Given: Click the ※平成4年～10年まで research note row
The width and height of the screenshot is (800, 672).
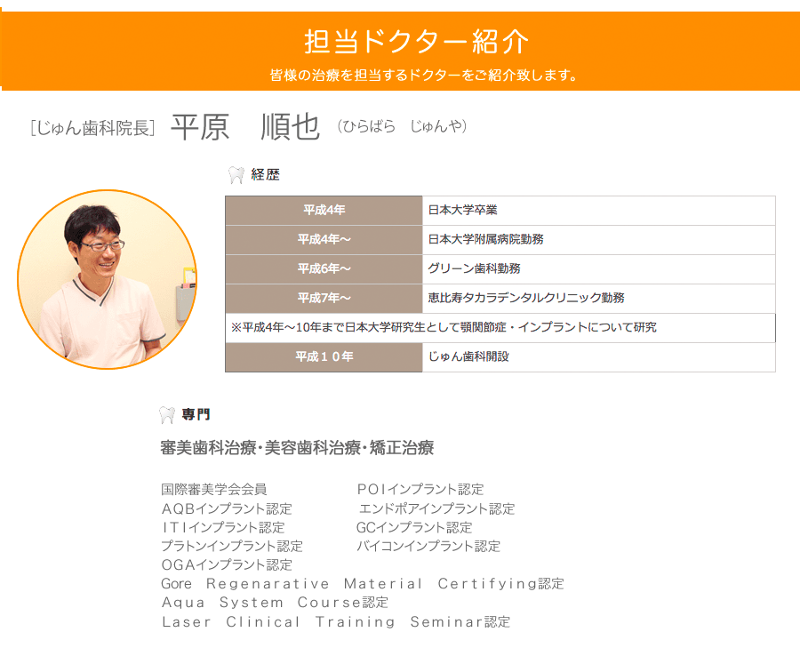Looking at the screenshot, I should tap(500, 328).
